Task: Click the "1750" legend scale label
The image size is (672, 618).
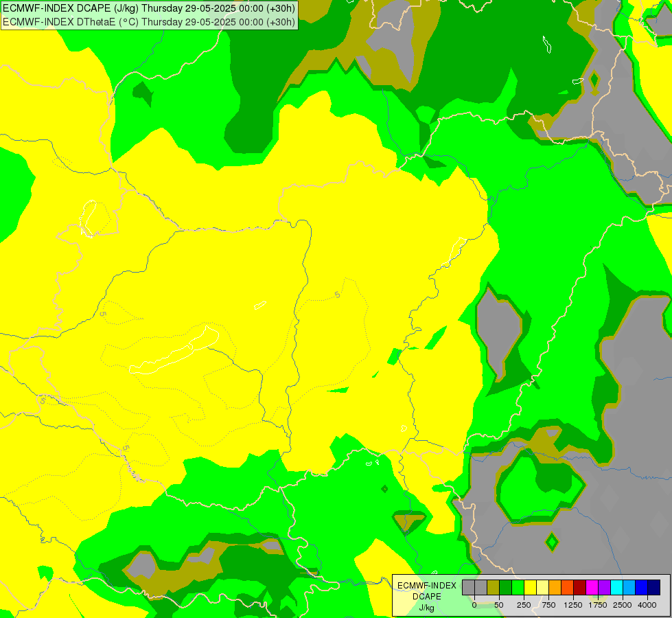Action: point(598,605)
